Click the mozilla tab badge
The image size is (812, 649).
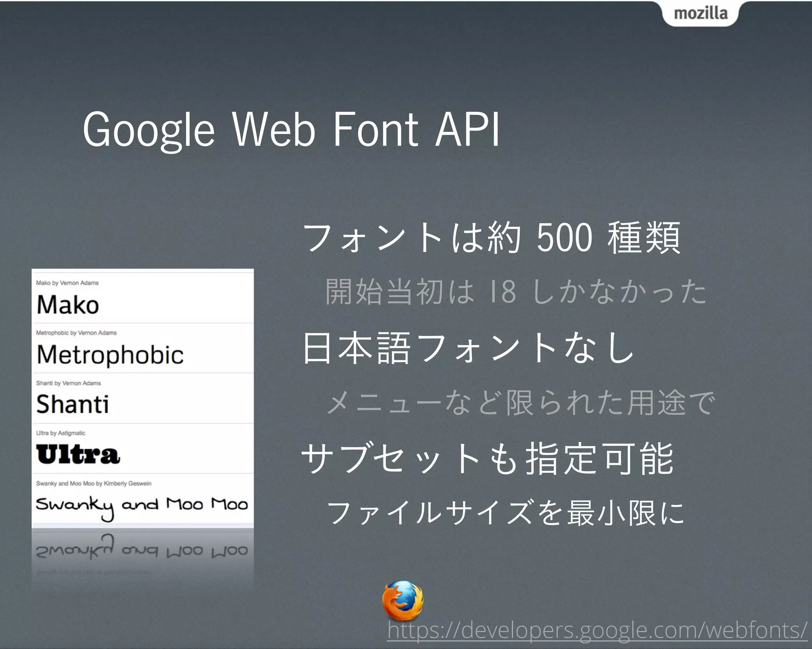pos(701,13)
